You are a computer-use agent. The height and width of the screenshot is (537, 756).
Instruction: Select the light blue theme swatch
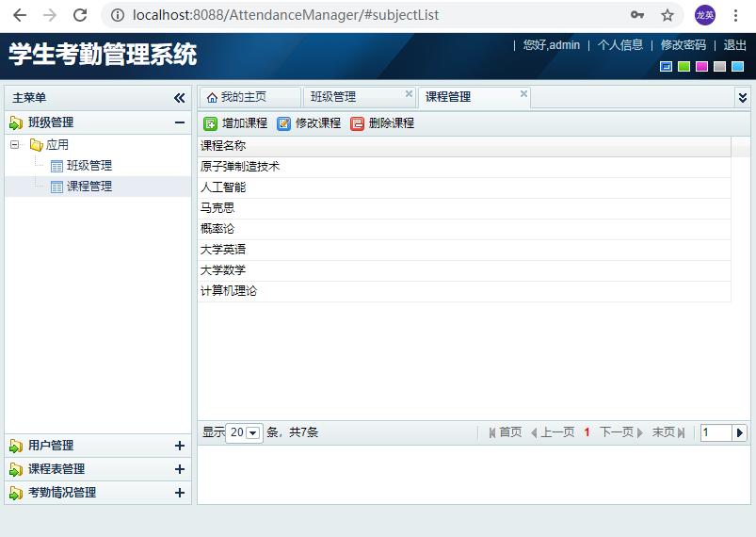(738, 66)
